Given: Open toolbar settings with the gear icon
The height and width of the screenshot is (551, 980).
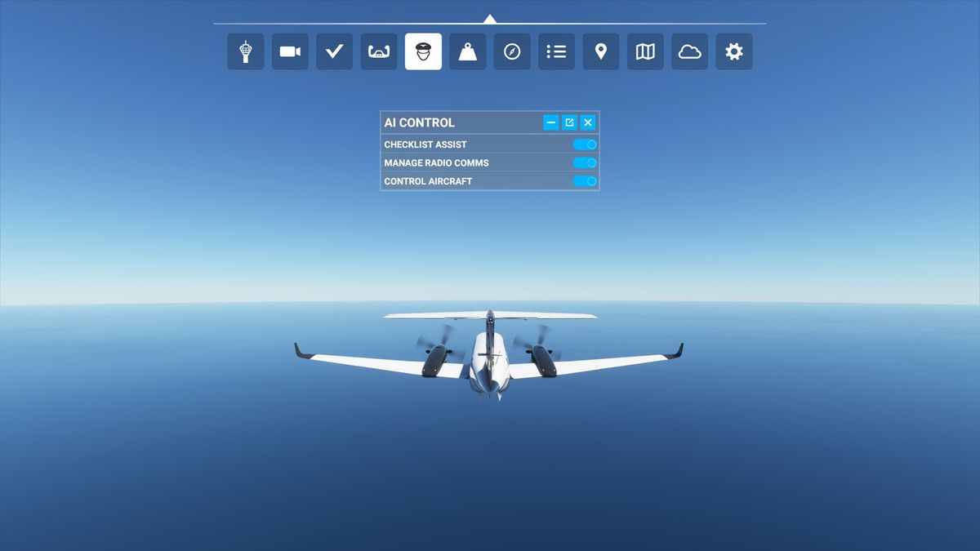Looking at the screenshot, I should [733, 51].
